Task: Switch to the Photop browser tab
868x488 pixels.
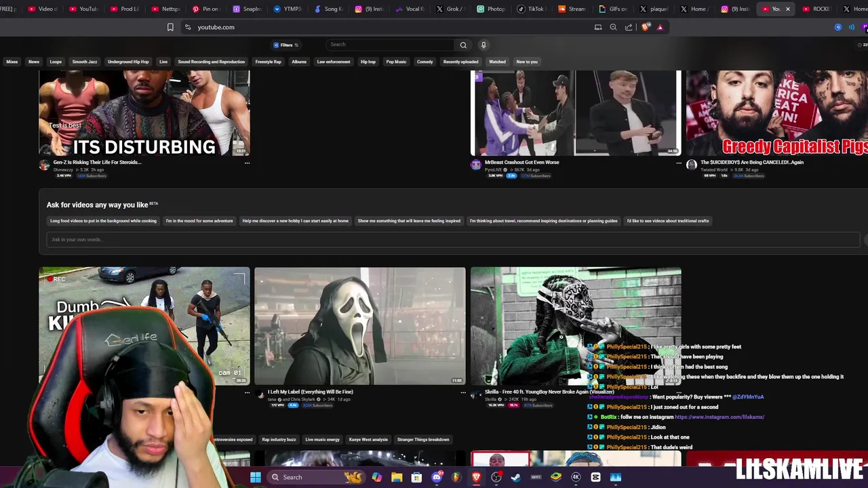Action: click(x=491, y=9)
